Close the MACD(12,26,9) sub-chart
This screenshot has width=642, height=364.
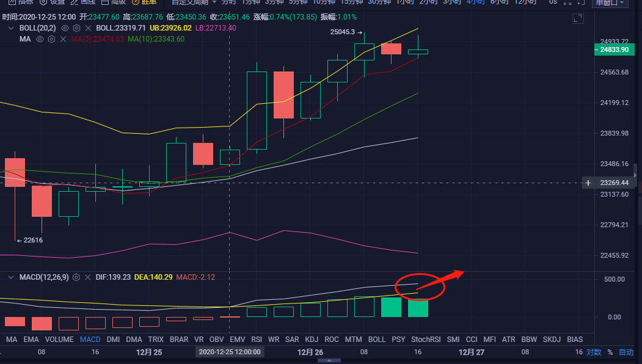coord(87,277)
